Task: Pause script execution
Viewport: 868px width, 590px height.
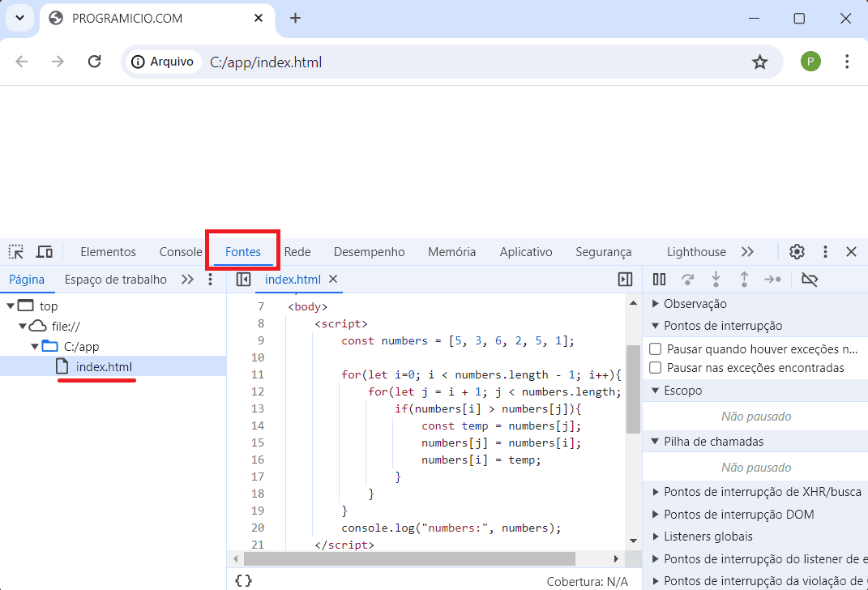Action: (x=659, y=280)
